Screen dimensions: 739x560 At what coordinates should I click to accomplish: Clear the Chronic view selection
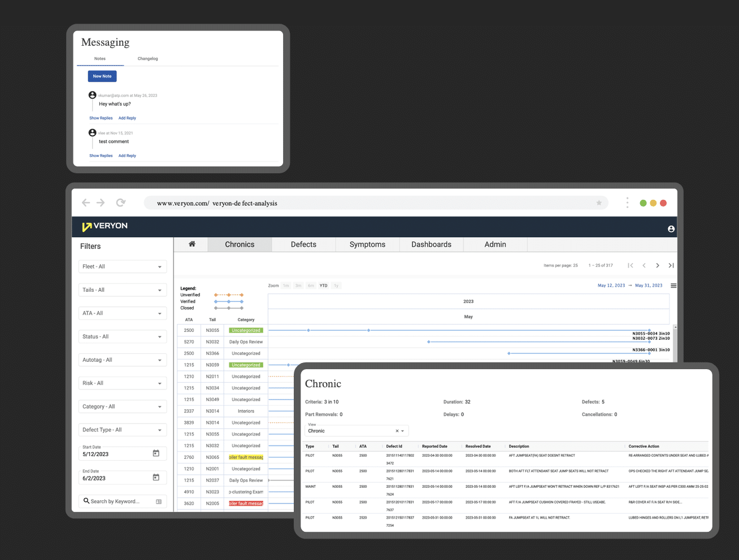click(x=397, y=431)
